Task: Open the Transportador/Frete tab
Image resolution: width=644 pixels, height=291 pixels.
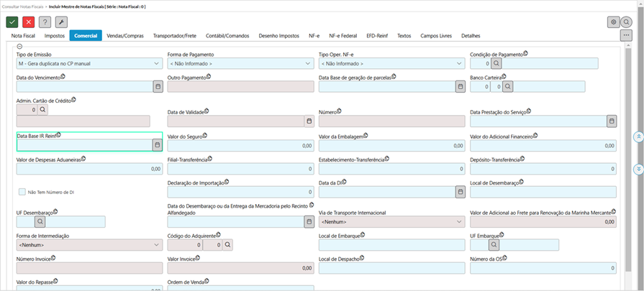Action: [x=175, y=35]
